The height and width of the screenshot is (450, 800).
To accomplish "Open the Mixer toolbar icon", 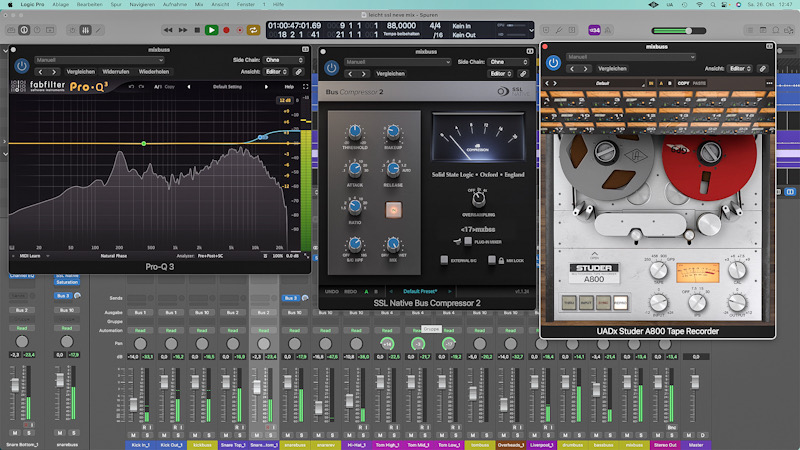I will [x=86, y=30].
